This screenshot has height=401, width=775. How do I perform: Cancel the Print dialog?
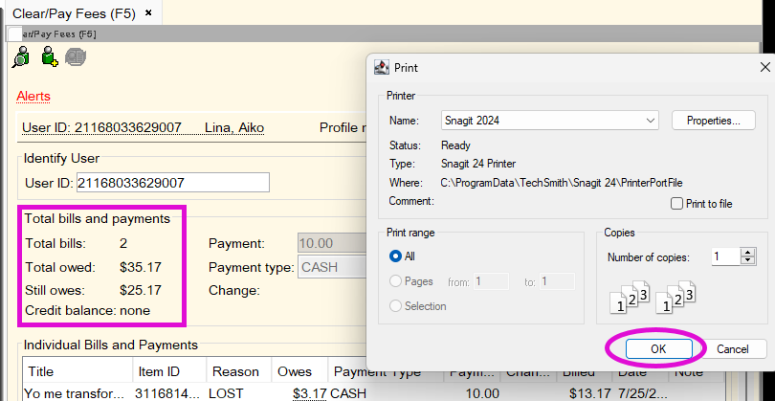[732, 349]
